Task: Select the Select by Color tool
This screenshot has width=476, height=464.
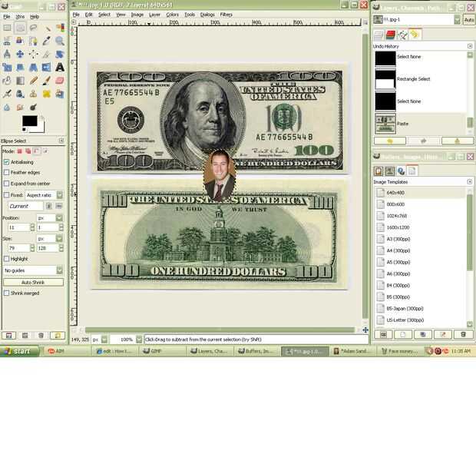Action: 60,28
